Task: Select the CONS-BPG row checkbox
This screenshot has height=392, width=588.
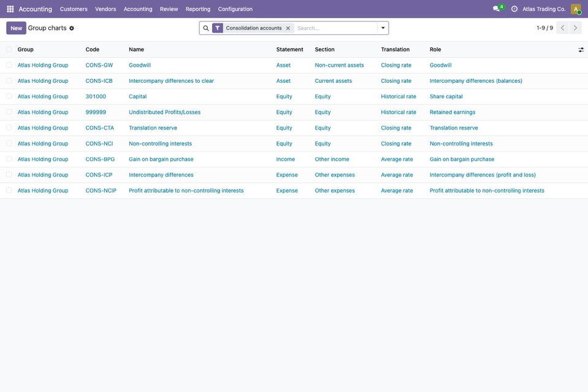Action: pyautogui.click(x=9, y=159)
